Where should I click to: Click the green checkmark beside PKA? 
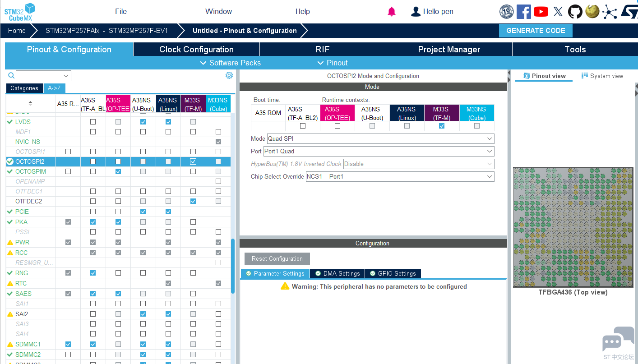point(10,222)
